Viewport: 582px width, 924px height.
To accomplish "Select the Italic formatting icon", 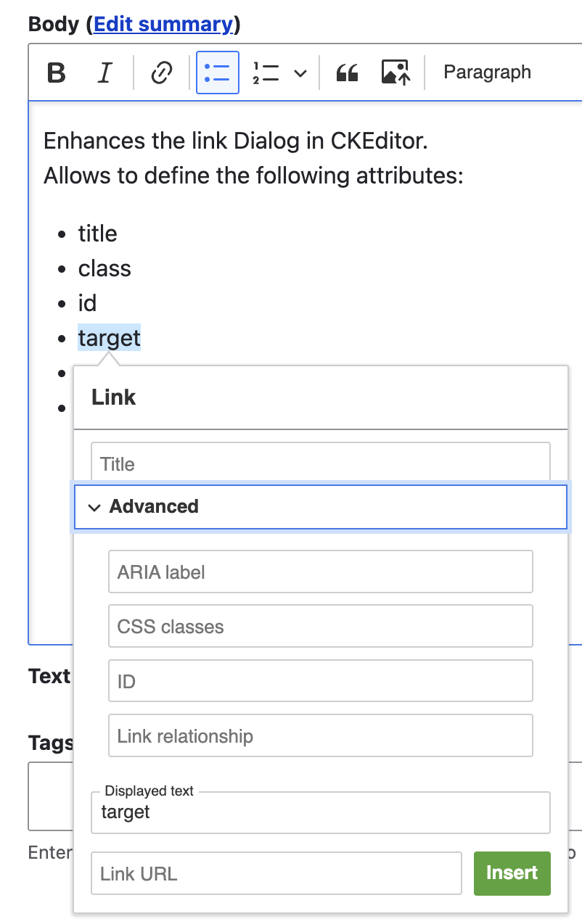I will [104, 72].
